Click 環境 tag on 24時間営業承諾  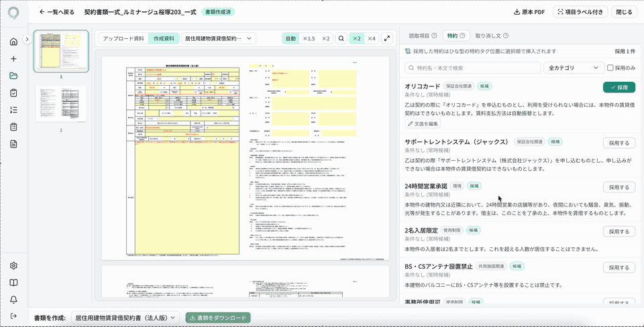pos(457,186)
